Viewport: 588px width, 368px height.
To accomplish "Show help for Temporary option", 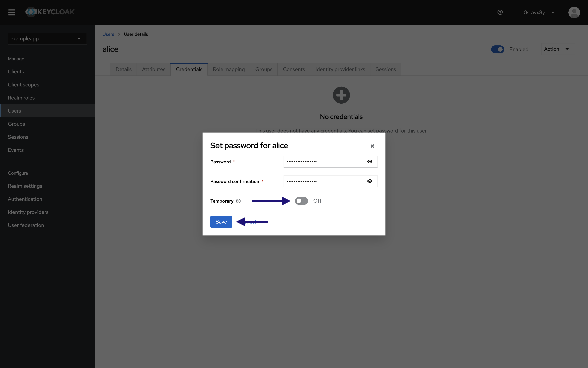I will (238, 201).
